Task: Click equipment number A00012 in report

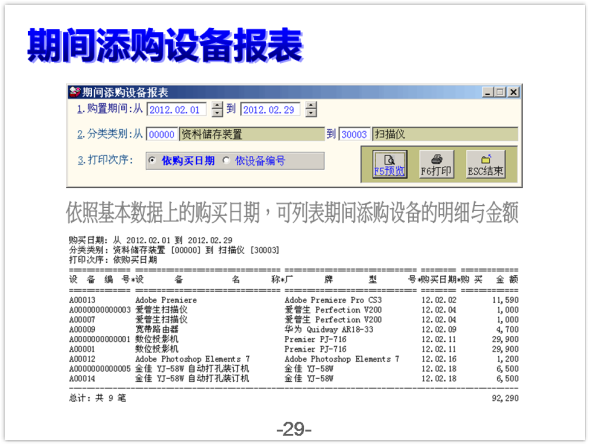Action: pyautogui.click(x=82, y=359)
